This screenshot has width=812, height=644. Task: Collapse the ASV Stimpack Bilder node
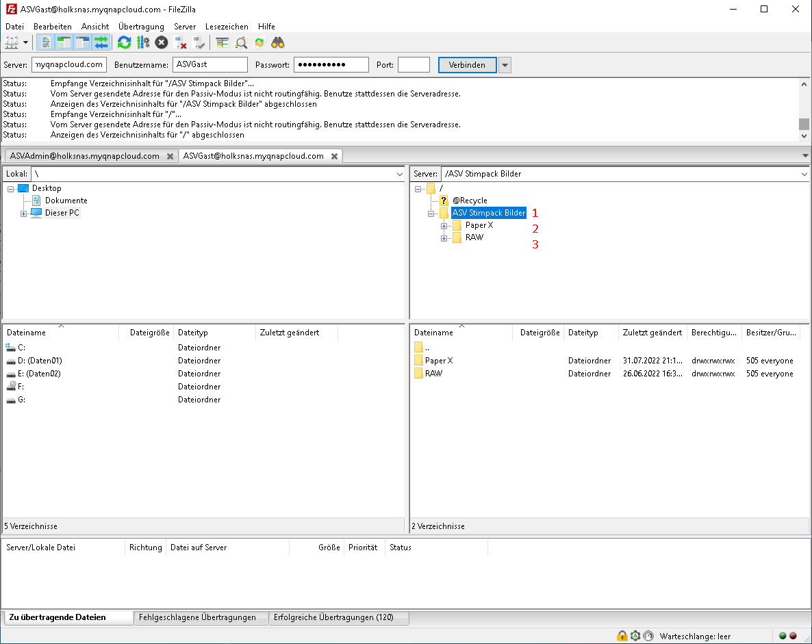click(x=431, y=214)
